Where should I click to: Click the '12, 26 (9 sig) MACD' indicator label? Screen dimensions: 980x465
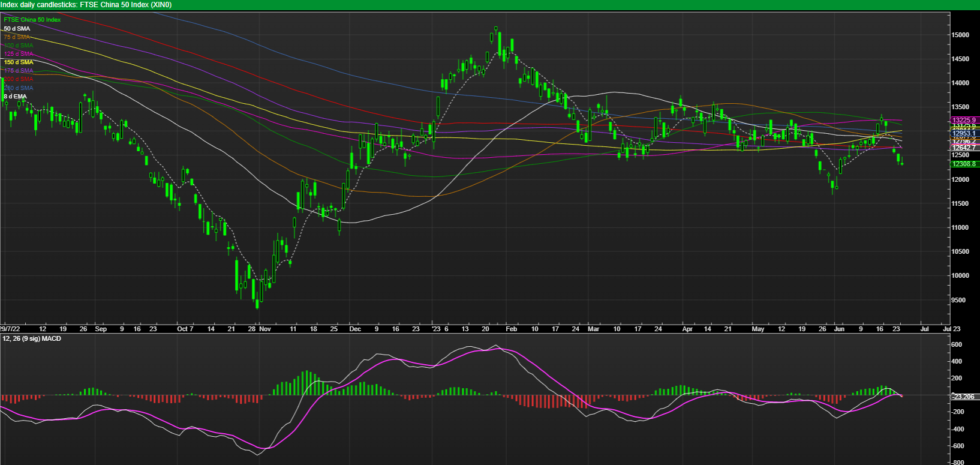(x=32, y=339)
